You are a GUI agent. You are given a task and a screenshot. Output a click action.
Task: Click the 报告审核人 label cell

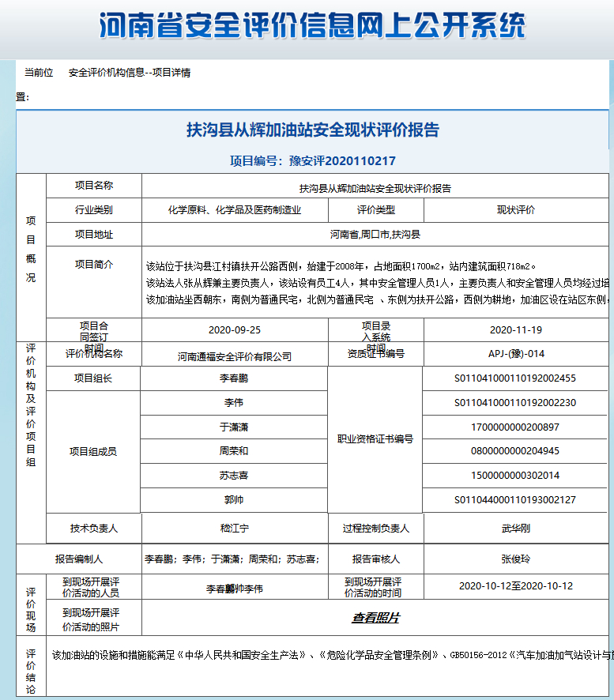(x=376, y=559)
